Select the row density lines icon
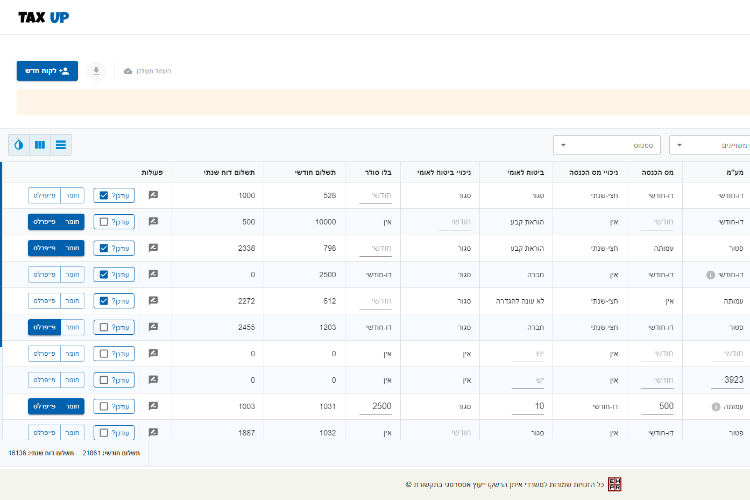750x500 pixels. coord(62,145)
